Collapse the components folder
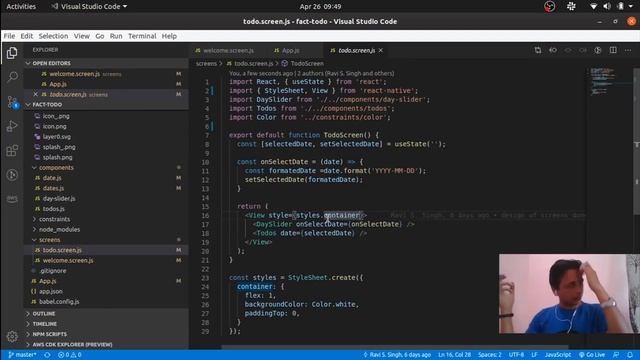This screenshot has height=360, width=640. tap(56, 167)
